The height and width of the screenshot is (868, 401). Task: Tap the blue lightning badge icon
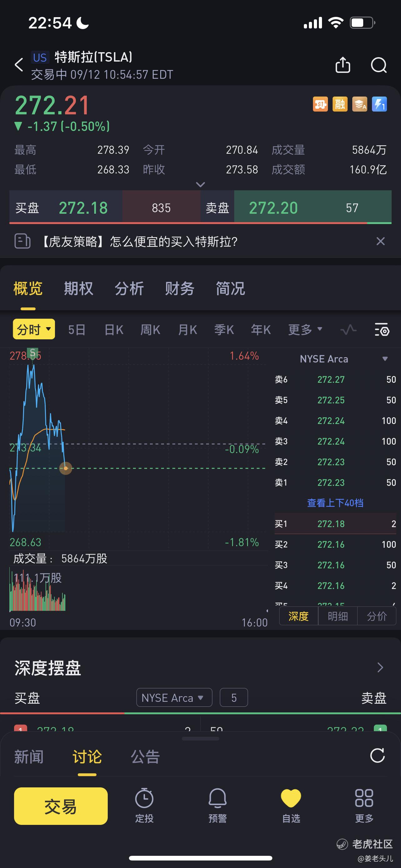379,104
